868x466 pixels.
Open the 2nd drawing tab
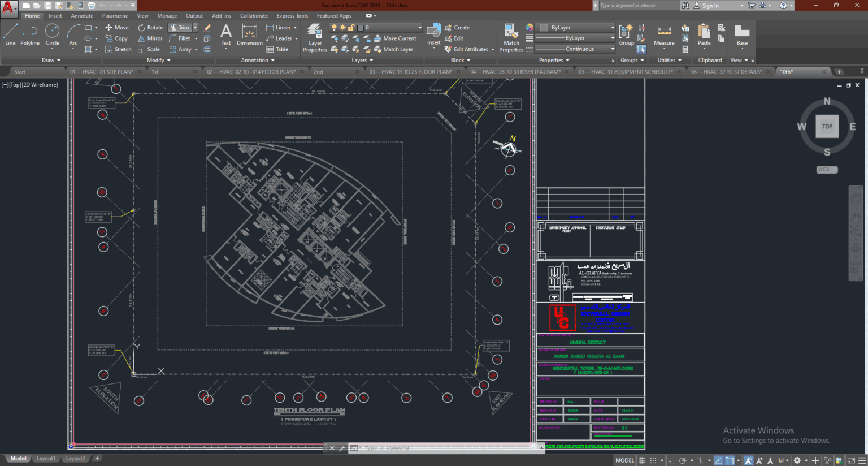coord(318,72)
